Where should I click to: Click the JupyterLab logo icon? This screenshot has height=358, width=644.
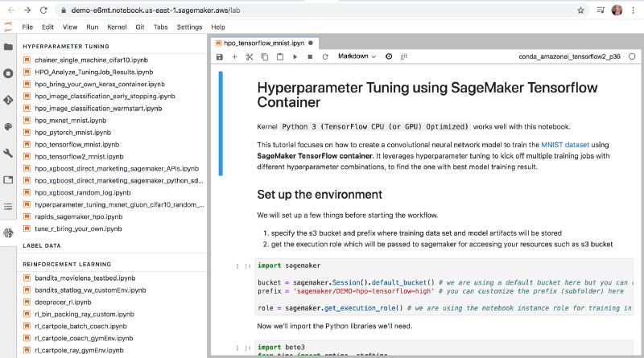pyautogui.click(x=8, y=27)
